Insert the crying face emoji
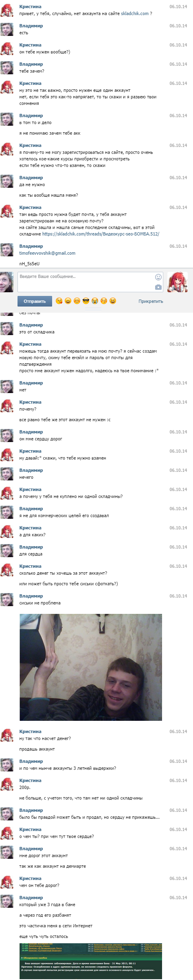Viewport: 193px width, 980px height. [x=95, y=301]
